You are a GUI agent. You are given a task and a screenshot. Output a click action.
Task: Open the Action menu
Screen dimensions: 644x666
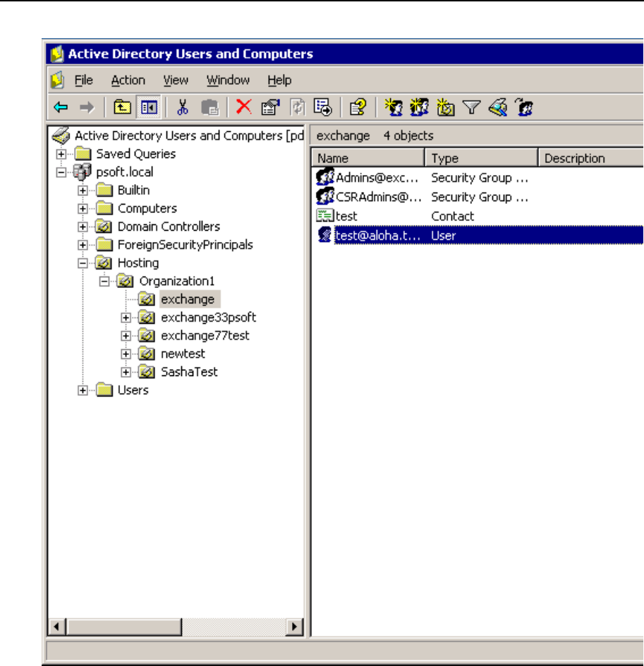click(128, 80)
